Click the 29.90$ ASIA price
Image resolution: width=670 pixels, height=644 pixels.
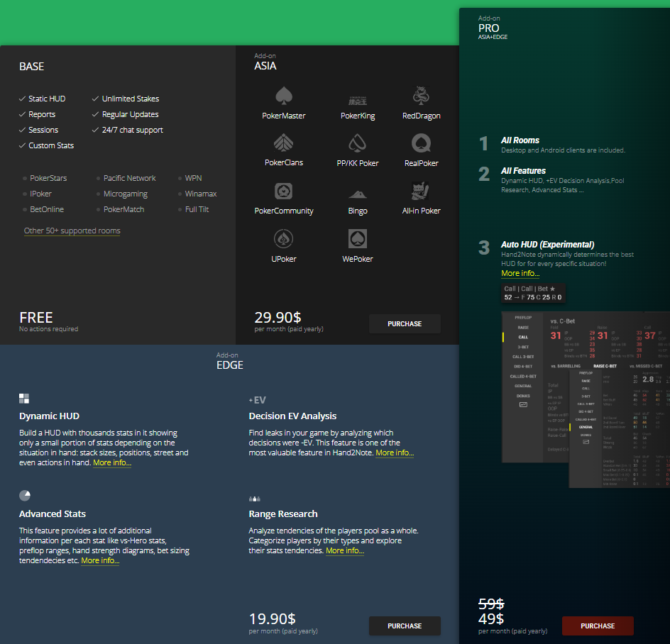[278, 317]
